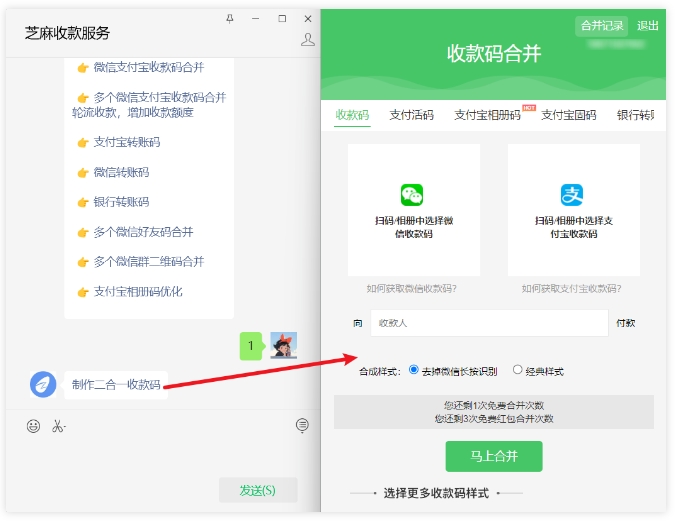Open the partially visible 银行转账 tab
The width and height of the screenshot is (684, 521).
pyautogui.click(x=635, y=115)
